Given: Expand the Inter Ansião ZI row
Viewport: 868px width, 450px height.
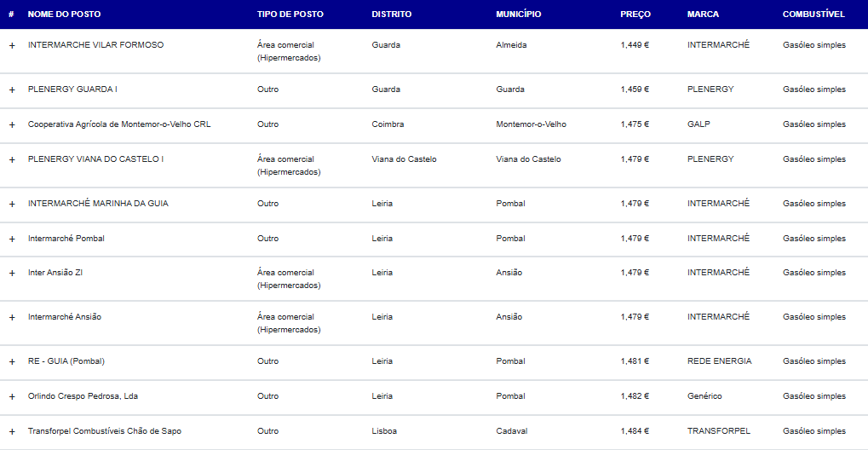Looking at the screenshot, I should pos(12,273).
